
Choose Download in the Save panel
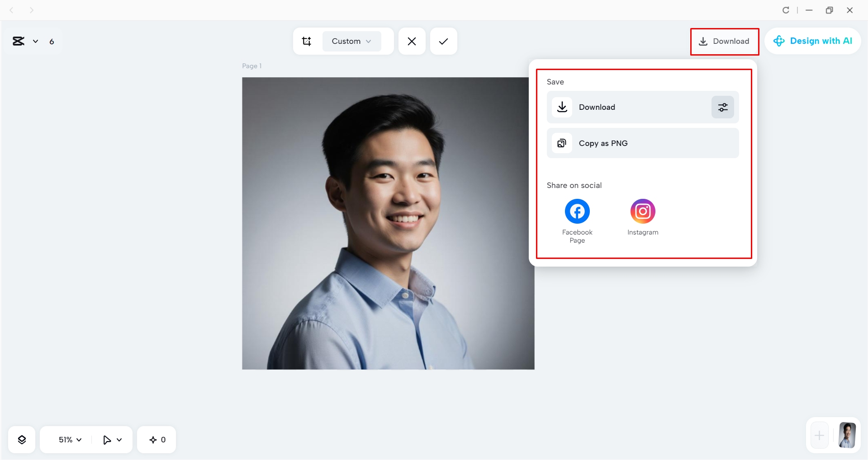(643, 107)
